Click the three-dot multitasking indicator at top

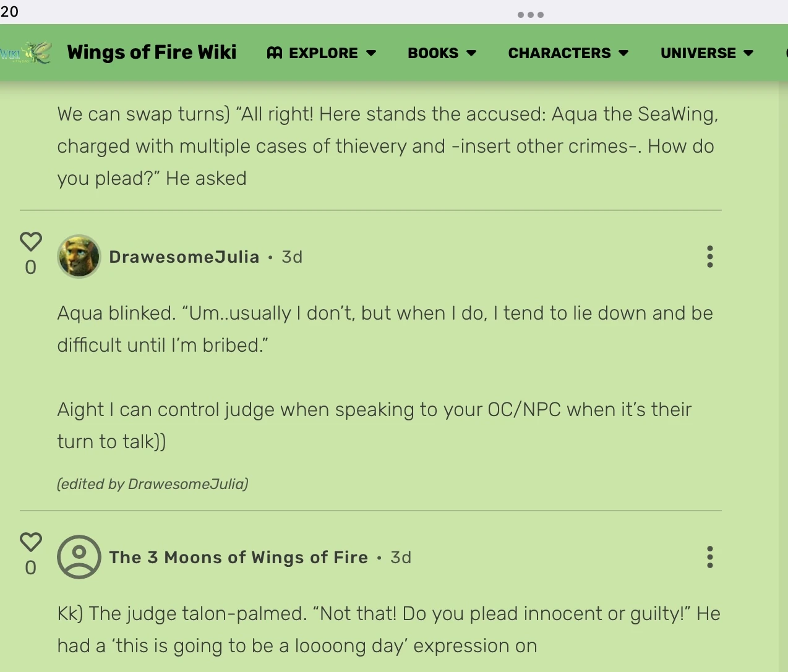point(531,15)
